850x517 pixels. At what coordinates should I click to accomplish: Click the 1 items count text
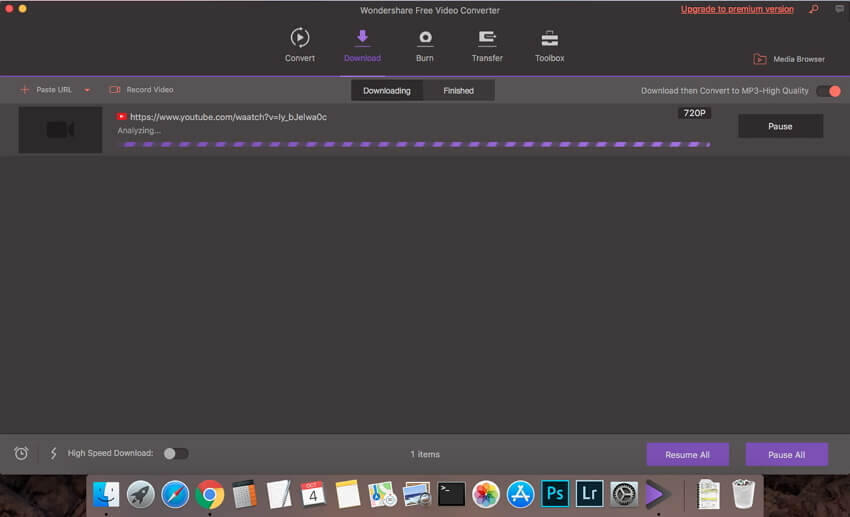point(425,454)
